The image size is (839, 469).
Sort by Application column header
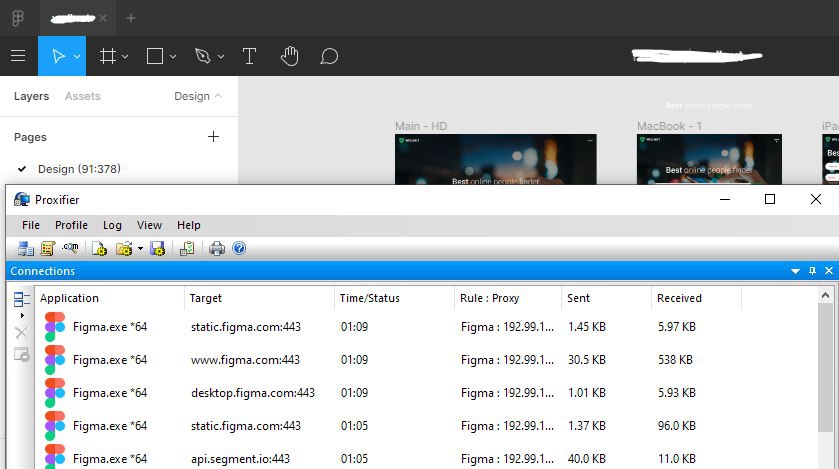tap(110, 298)
